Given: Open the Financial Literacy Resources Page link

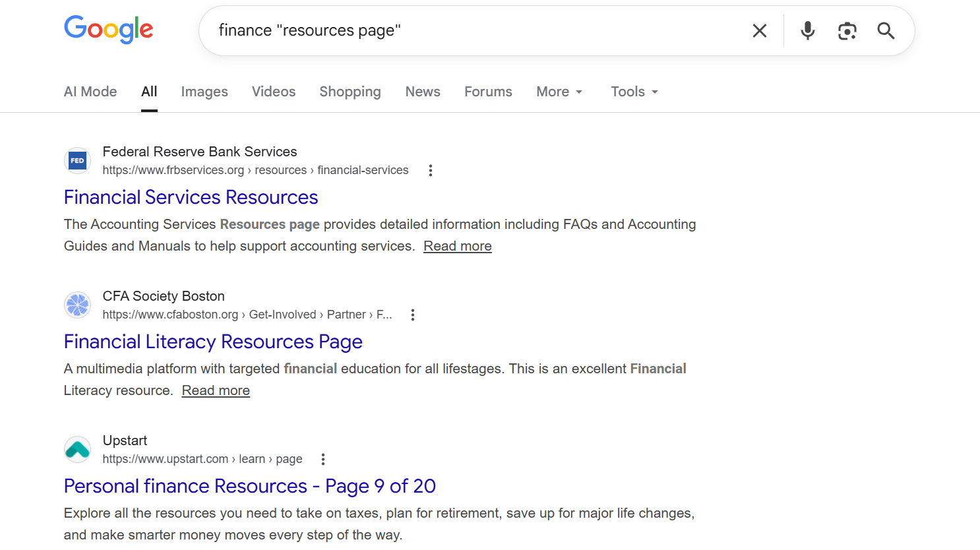Looking at the screenshot, I should coord(212,342).
